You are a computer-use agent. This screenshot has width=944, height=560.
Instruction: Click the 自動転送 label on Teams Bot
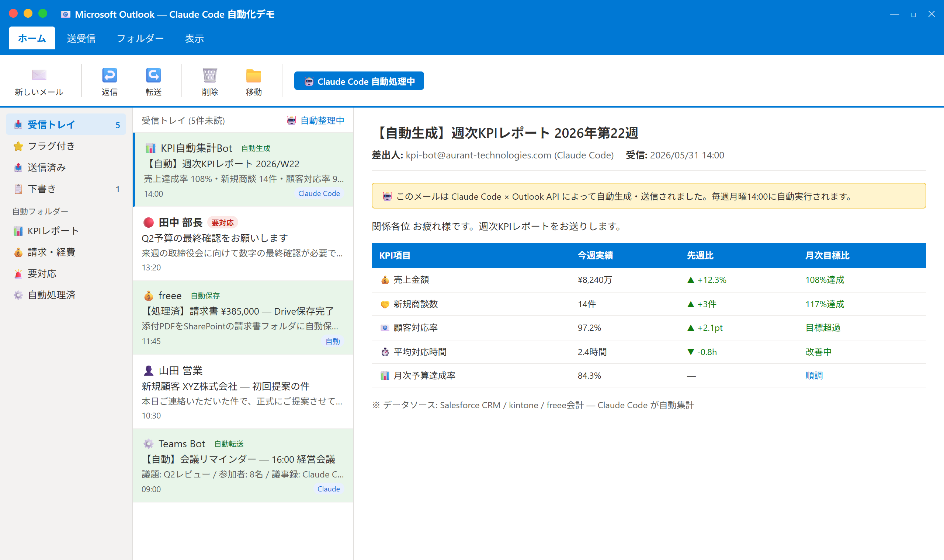click(229, 444)
